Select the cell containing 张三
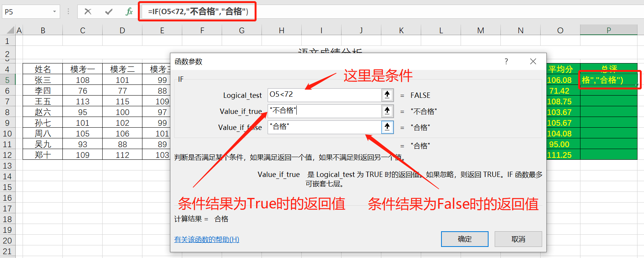The image size is (644, 258). tap(43, 80)
